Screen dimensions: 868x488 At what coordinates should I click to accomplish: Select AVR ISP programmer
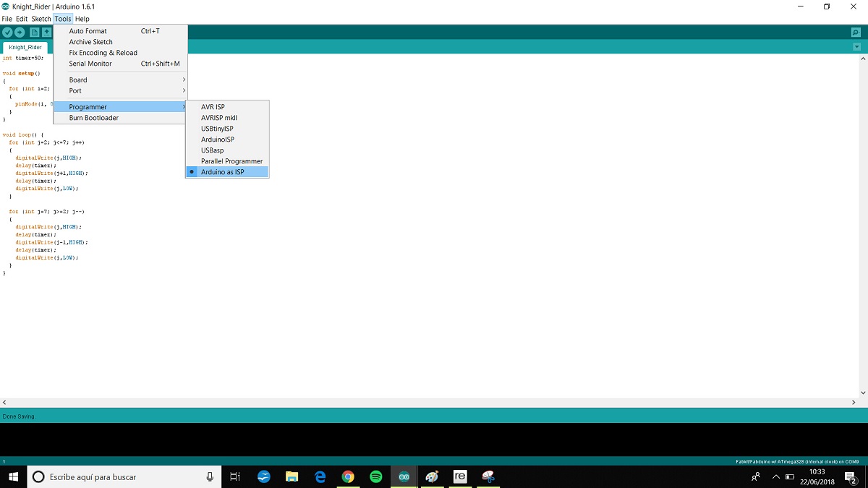coord(227,107)
